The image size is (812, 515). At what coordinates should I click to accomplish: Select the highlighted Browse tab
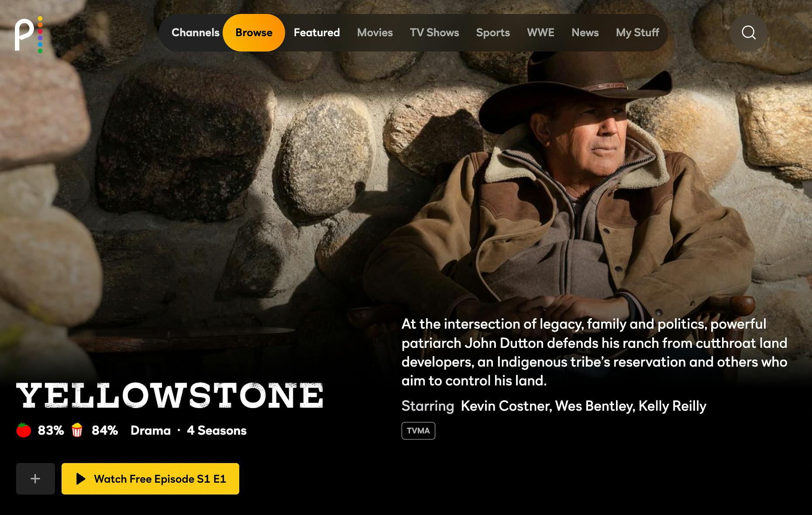tap(254, 33)
